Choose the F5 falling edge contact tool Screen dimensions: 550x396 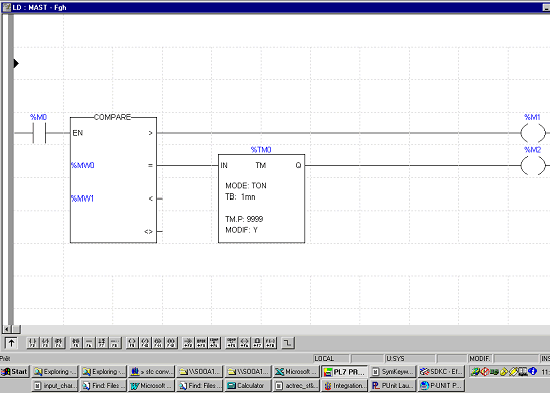pyautogui.click(x=76, y=343)
